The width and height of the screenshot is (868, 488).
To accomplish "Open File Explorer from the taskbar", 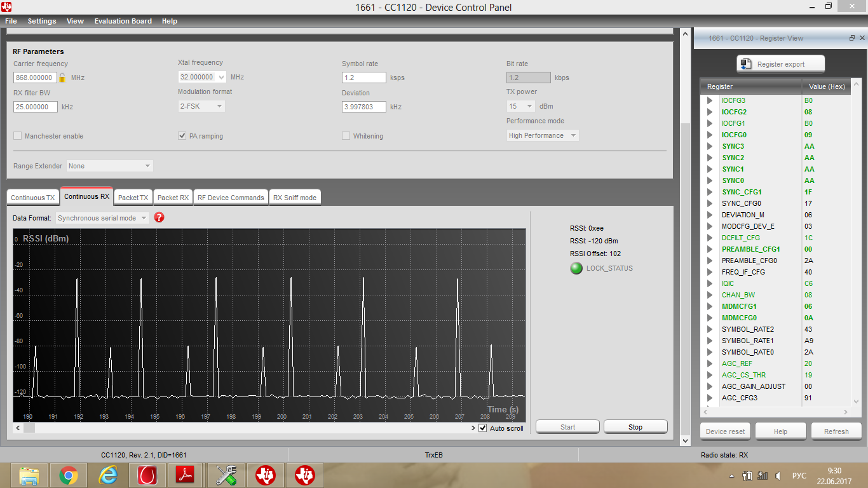I will 29,475.
